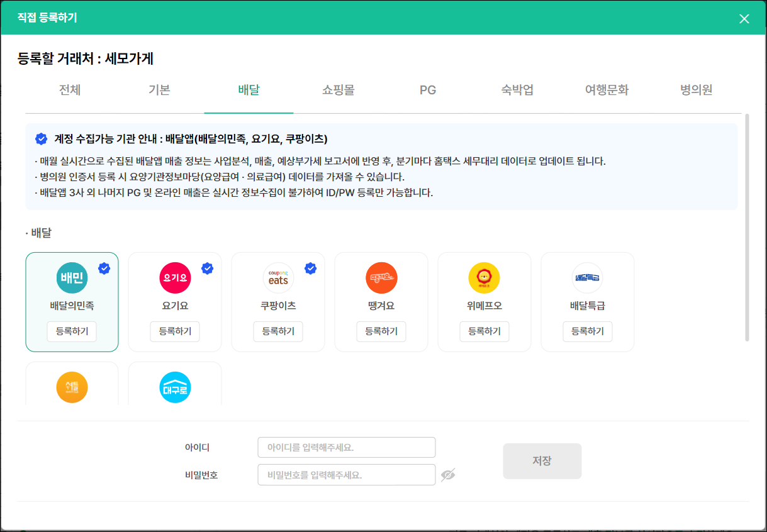The image size is (767, 532).
Task: Select the 숙박업 tab
Action: (x=517, y=90)
